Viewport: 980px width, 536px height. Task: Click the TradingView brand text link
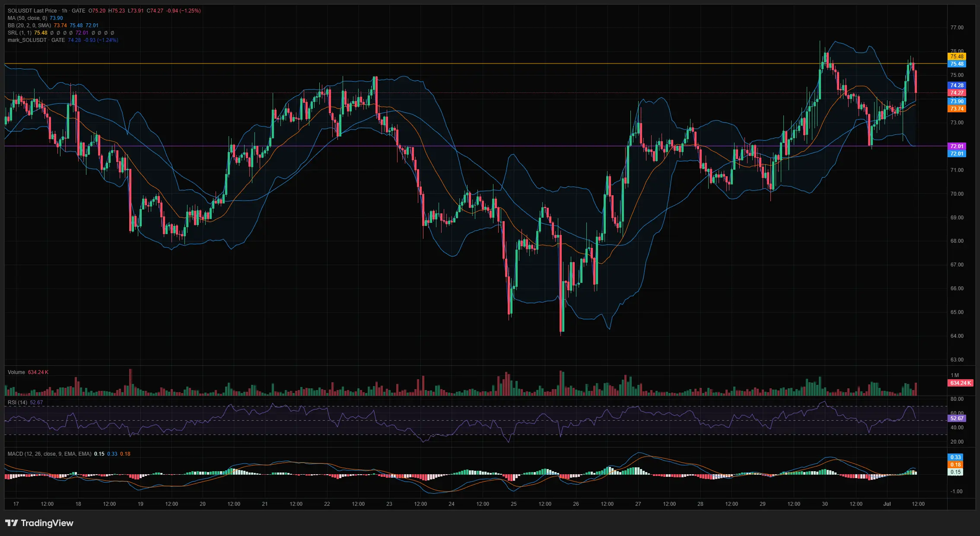point(47,523)
